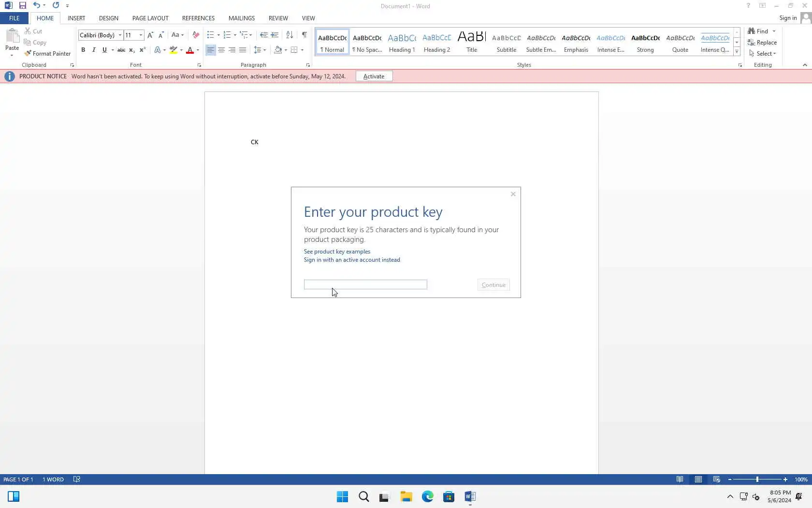Switch to the INSERT tab

tap(76, 18)
